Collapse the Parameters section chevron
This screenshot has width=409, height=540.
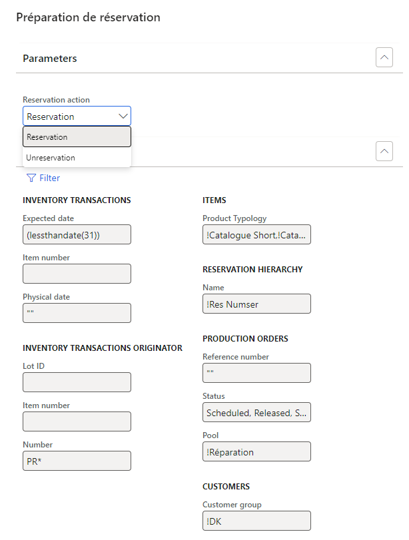384,58
